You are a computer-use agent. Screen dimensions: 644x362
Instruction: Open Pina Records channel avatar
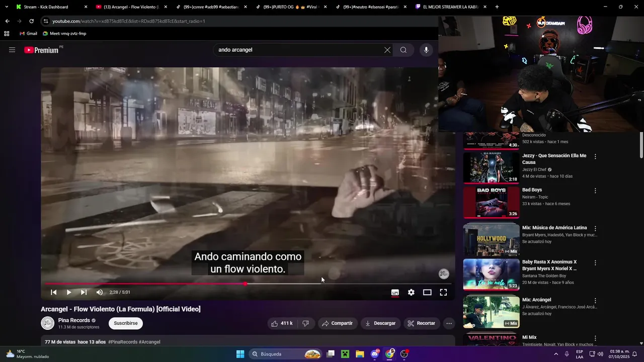(47, 323)
